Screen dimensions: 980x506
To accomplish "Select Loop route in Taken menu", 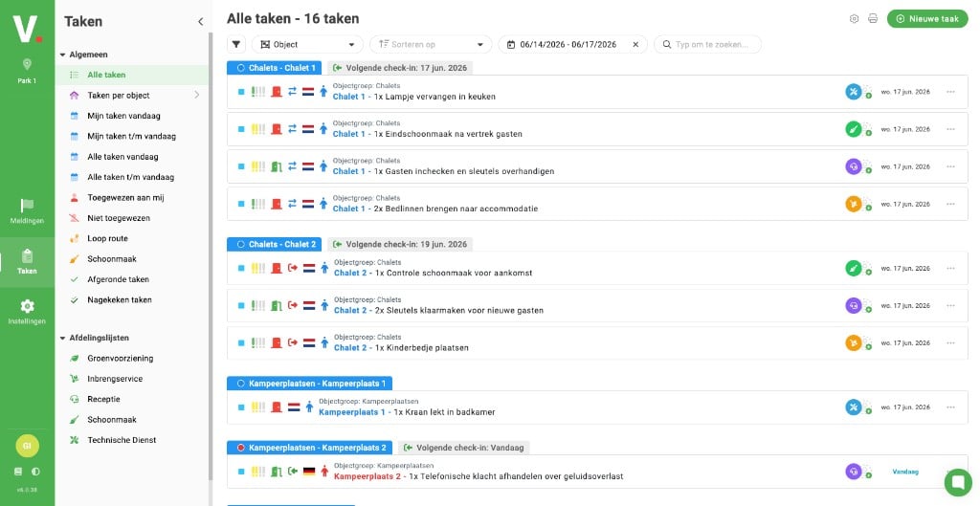I will (107, 238).
